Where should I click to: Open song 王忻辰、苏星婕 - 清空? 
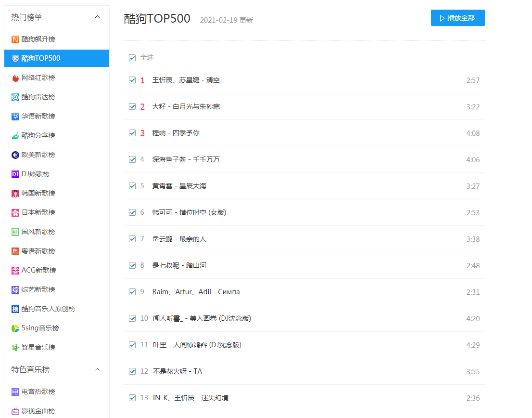click(x=186, y=80)
